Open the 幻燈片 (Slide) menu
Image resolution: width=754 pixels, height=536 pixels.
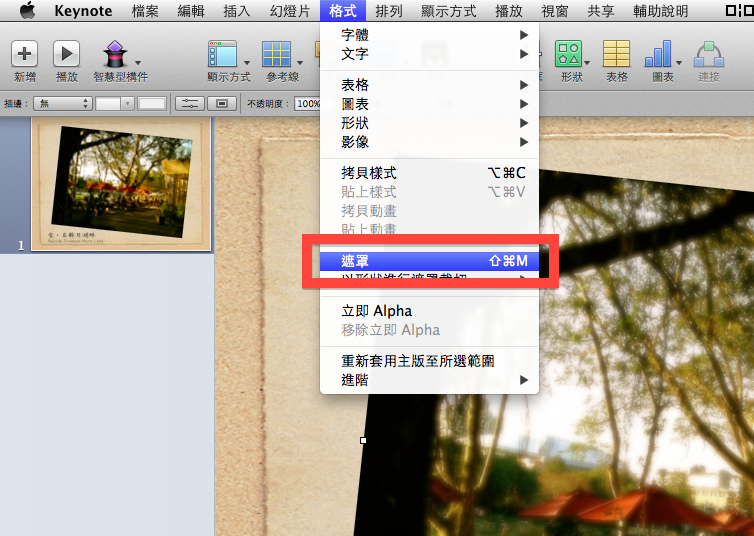point(289,11)
